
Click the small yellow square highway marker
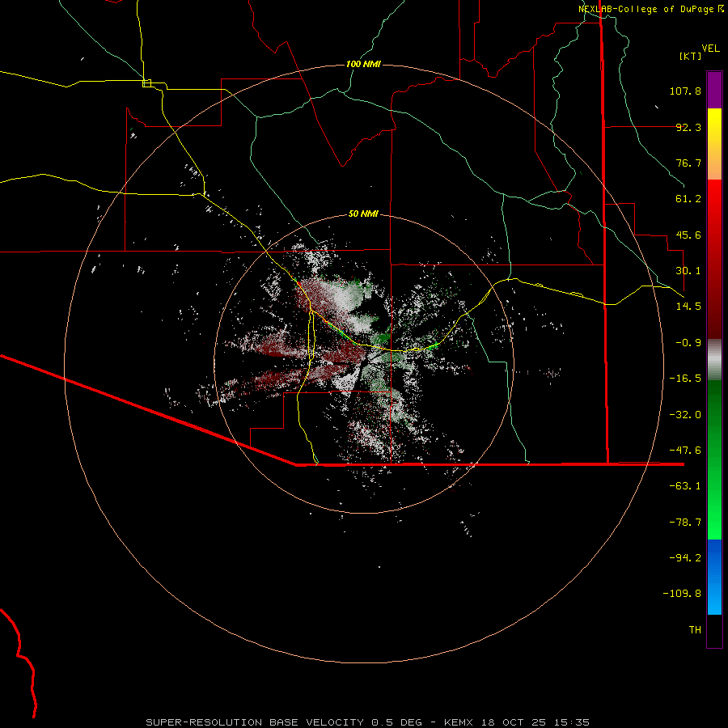[146, 83]
